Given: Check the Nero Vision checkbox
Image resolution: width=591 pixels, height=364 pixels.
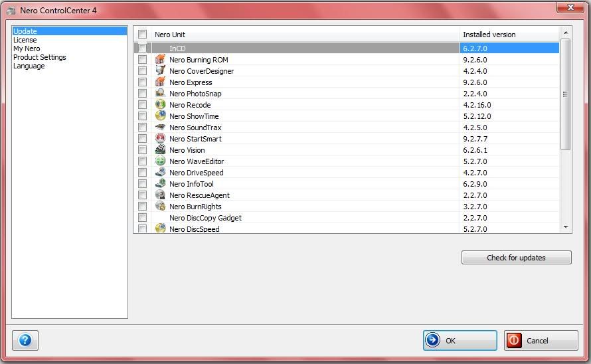Looking at the screenshot, I should coord(142,150).
